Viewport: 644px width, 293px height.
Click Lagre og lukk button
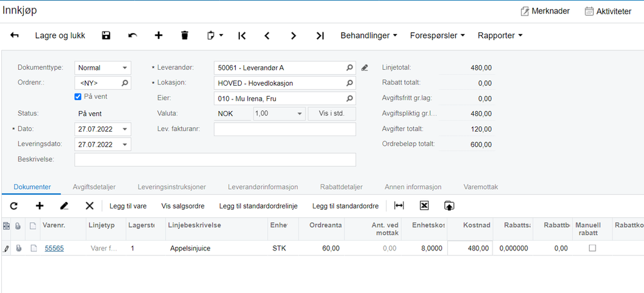(x=61, y=35)
